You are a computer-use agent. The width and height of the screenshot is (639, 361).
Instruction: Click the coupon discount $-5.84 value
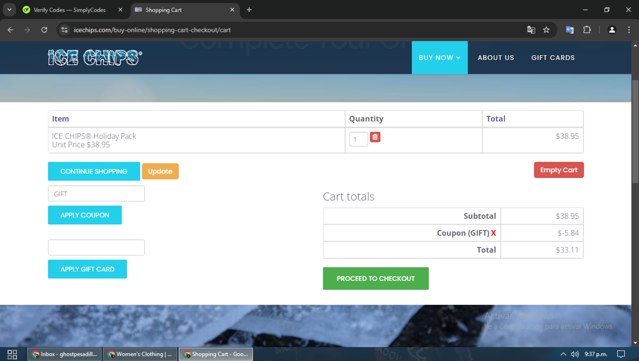pyautogui.click(x=568, y=233)
